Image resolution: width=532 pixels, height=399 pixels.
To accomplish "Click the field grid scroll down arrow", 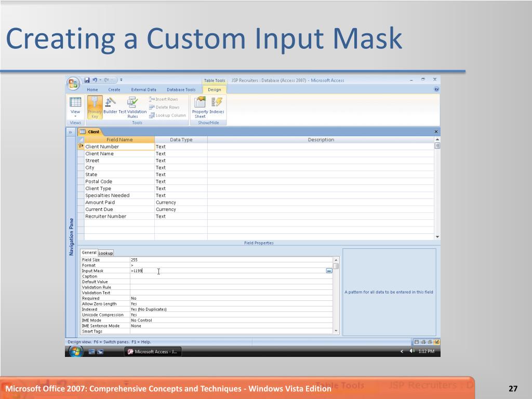I will tap(437, 237).
